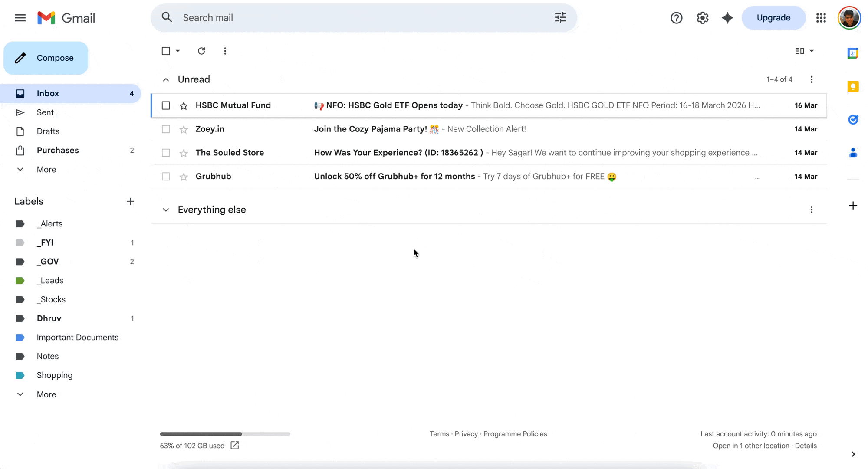This screenshot has height=469, width=868.
Task: Open the Google apps grid icon
Action: tap(821, 18)
